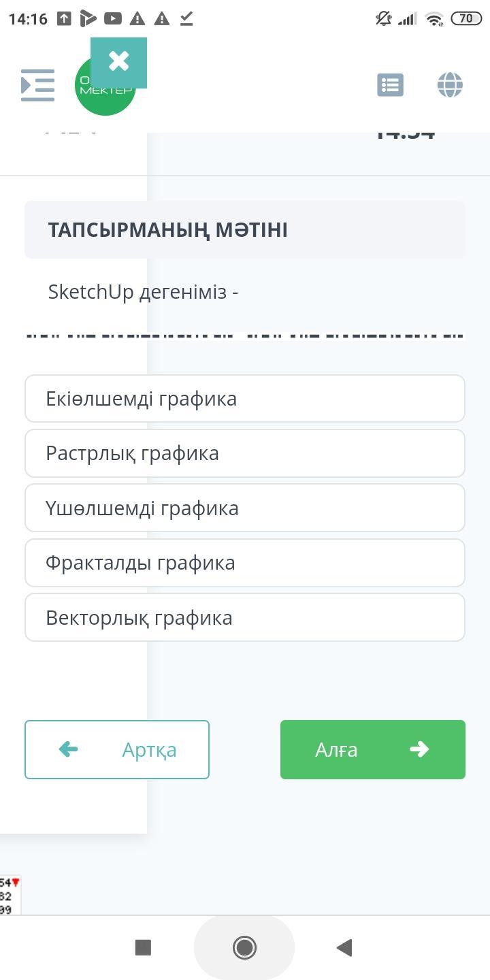Choose the Векторлық графика option
The height and width of the screenshot is (980, 490).
click(x=244, y=618)
